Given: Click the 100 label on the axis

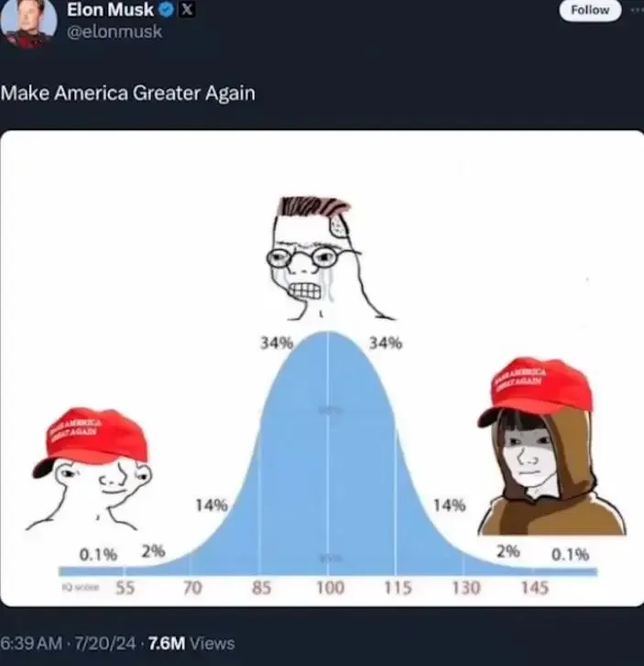Looking at the screenshot, I should (x=331, y=588).
